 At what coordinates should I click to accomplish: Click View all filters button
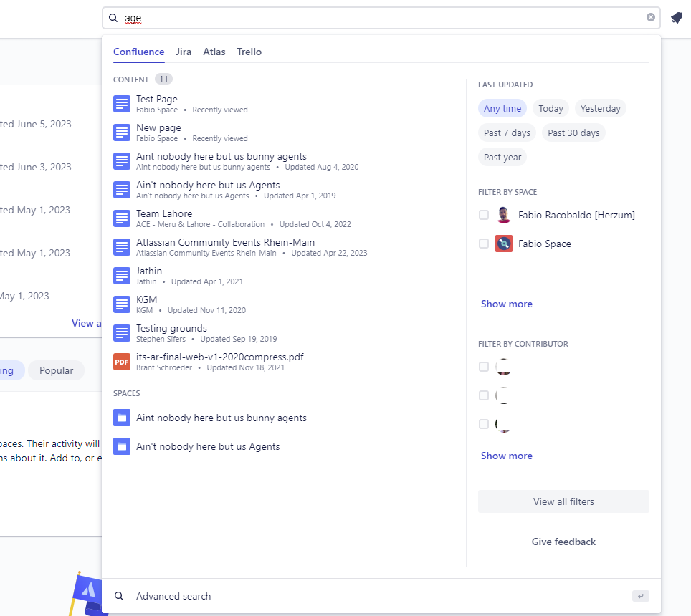click(x=563, y=501)
